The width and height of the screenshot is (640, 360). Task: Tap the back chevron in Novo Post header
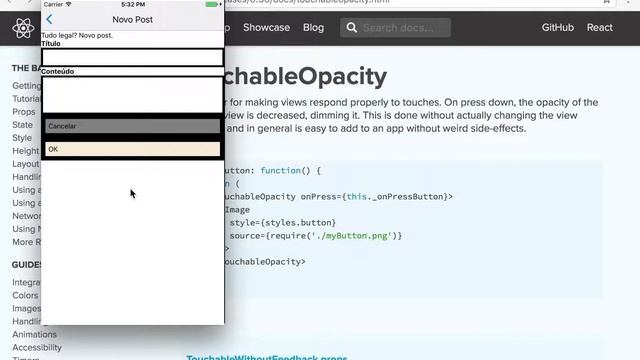click(x=49, y=19)
